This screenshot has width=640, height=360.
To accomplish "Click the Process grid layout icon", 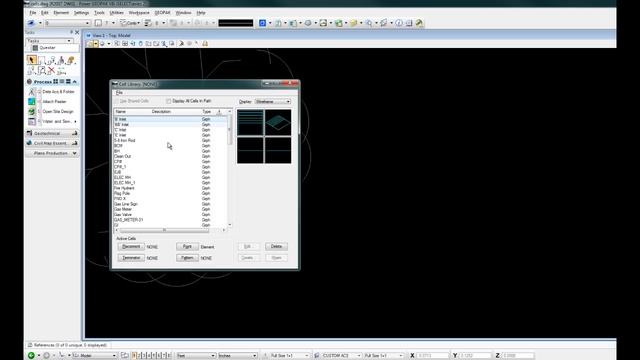I will pyautogui.click(x=56, y=82).
